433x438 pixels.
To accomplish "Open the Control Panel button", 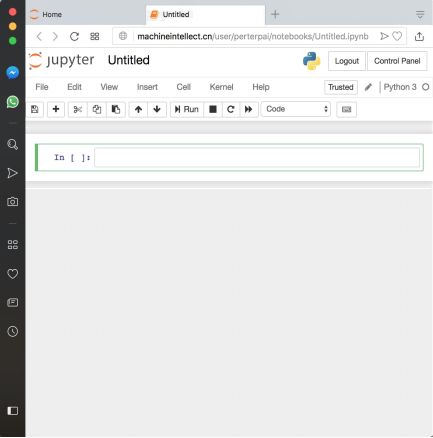I will pos(397,61).
